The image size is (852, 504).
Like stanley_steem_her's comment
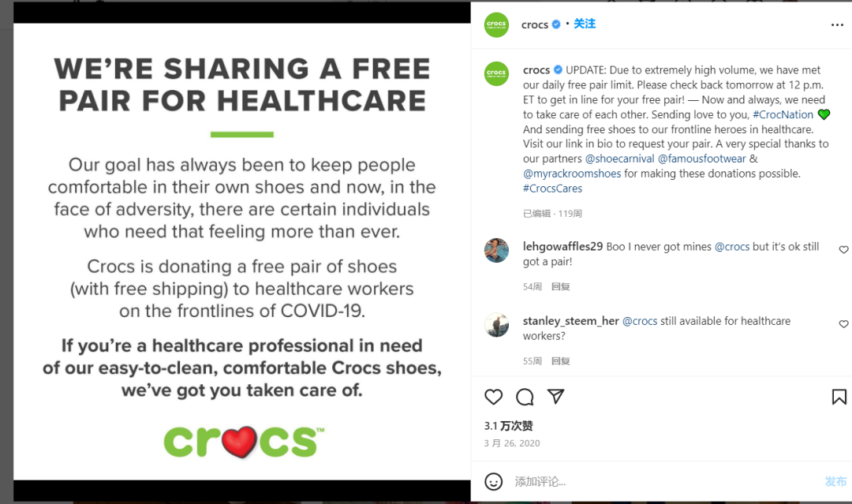(843, 324)
